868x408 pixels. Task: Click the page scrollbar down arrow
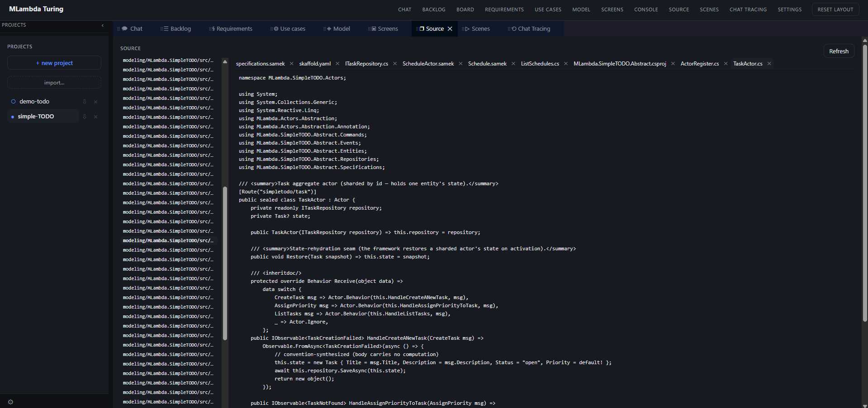tap(865, 405)
